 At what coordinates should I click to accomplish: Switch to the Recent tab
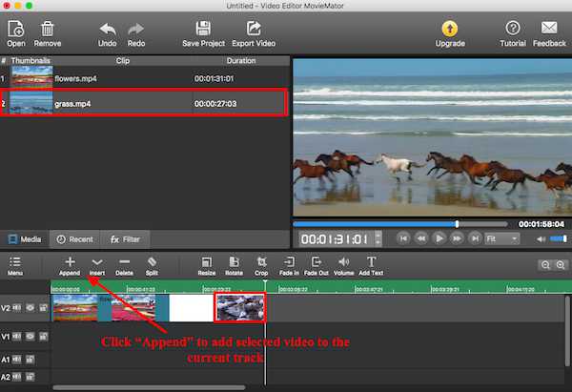point(74,239)
